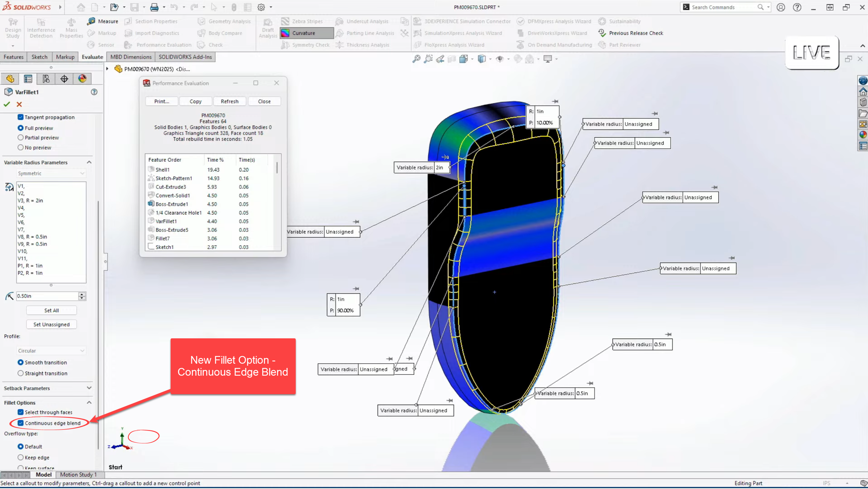Viewport: 868px width, 489px height.
Task: Click Zoom to Fit in view toolbar
Action: (416, 59)
